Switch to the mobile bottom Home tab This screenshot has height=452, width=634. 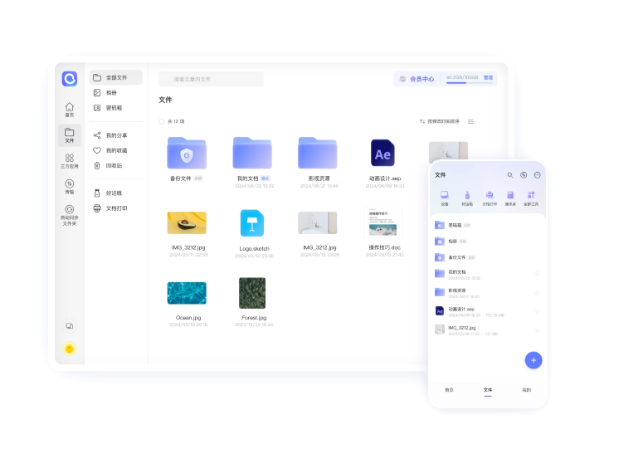[x=449, y=391]
